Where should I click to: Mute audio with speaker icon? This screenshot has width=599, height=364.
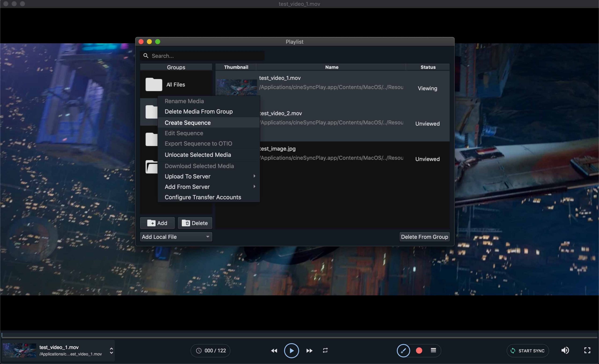pyautogui.click(x=565, y=350)
